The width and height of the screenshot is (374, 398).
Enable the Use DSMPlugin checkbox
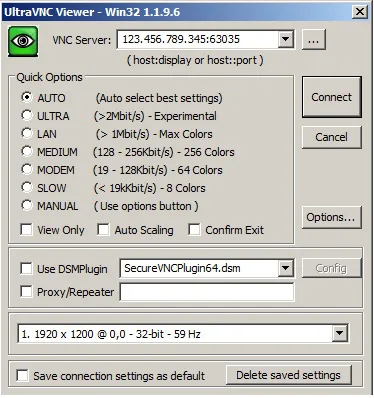click(26, 269)
